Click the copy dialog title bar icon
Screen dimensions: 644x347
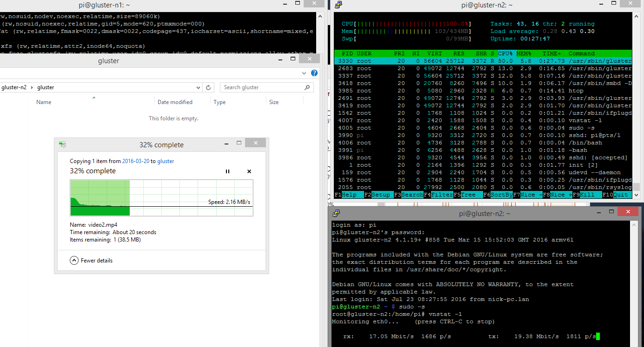tap(62, 144)
